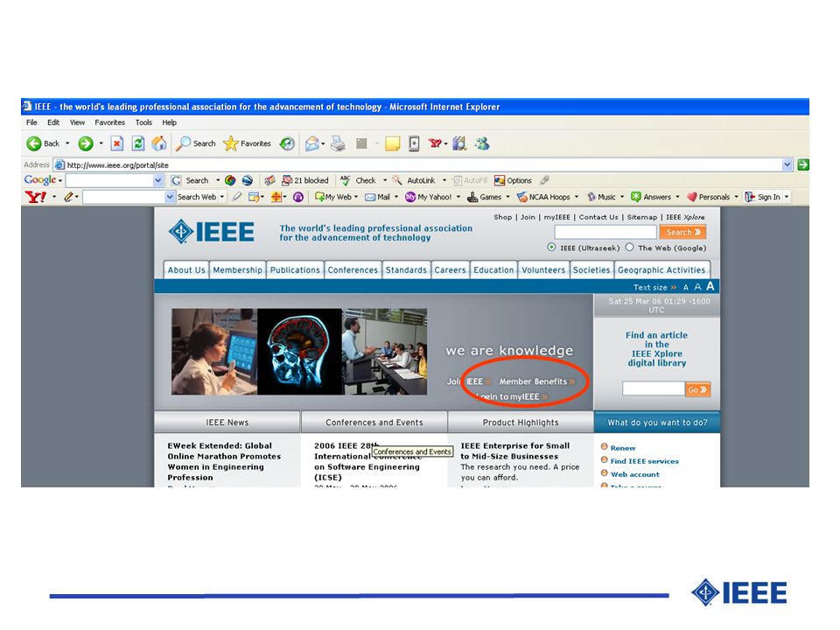Click the Login to myIEEE link
This screenshot has height=630, width=840.
pos(512,397)
